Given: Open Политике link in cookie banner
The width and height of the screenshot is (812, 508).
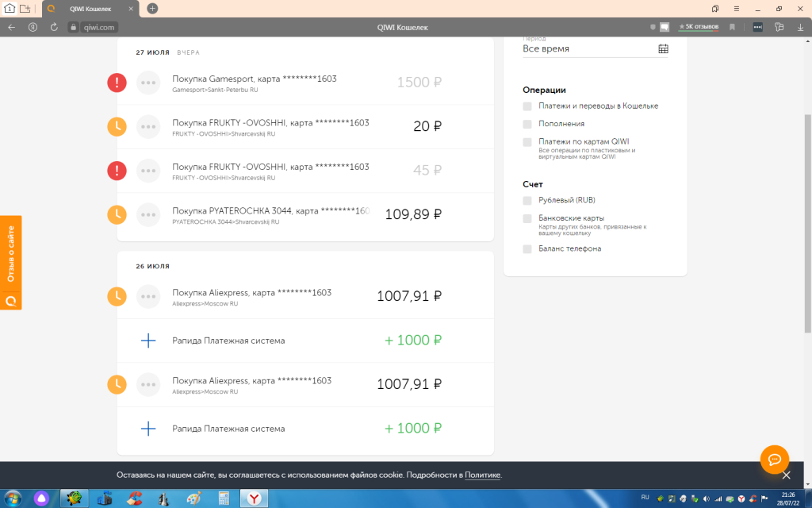Looking at the screenshot, I should (x=482, y=475).
